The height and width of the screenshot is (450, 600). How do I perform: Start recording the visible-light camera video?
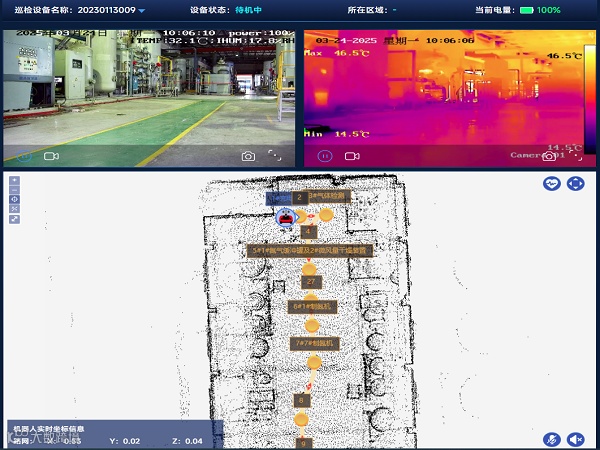pyautogui.click(x=51, y=156)
